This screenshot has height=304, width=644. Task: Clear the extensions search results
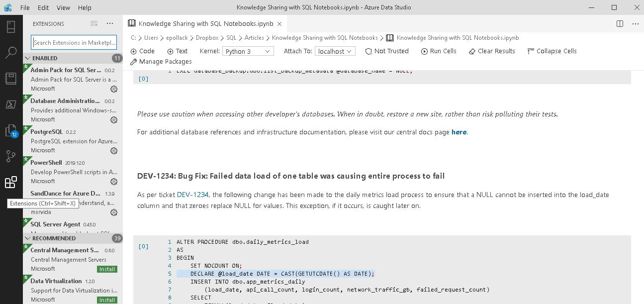[x=94, y=24]
